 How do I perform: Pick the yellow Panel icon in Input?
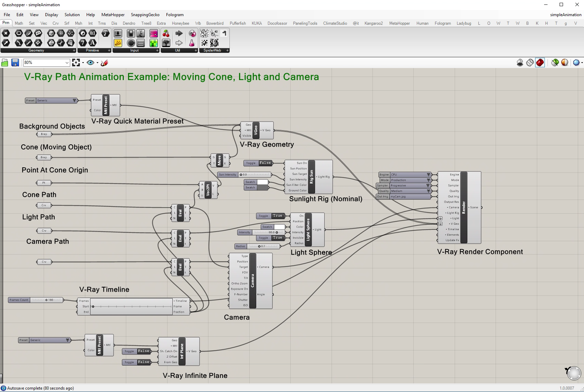pos(118,43)
